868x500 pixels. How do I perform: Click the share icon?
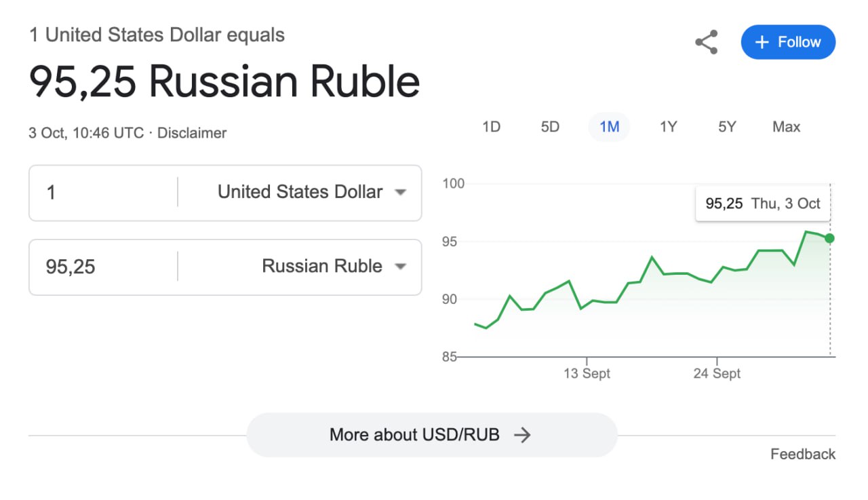click(707, 42)
